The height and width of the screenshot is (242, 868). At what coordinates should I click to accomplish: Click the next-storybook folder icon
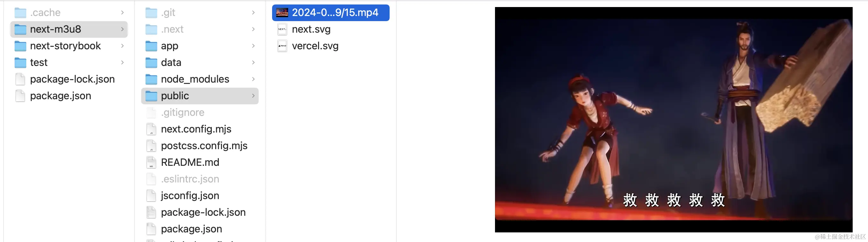pos(20,46)
